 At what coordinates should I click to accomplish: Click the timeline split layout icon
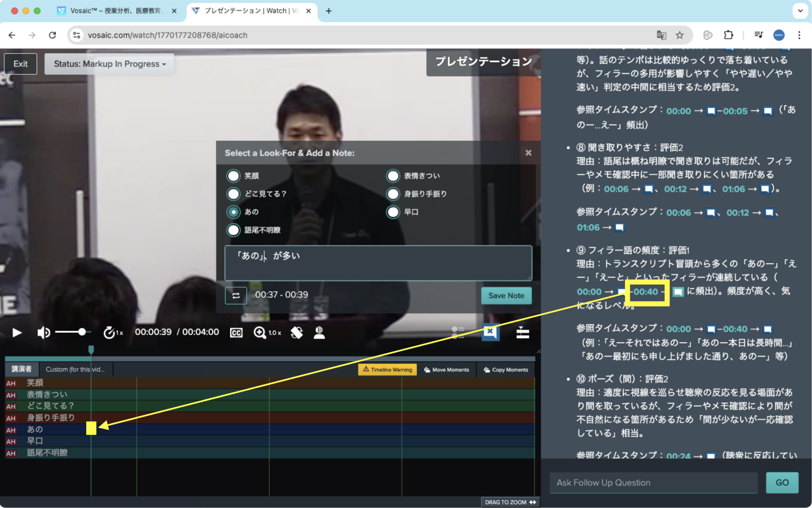click(522, 333)
